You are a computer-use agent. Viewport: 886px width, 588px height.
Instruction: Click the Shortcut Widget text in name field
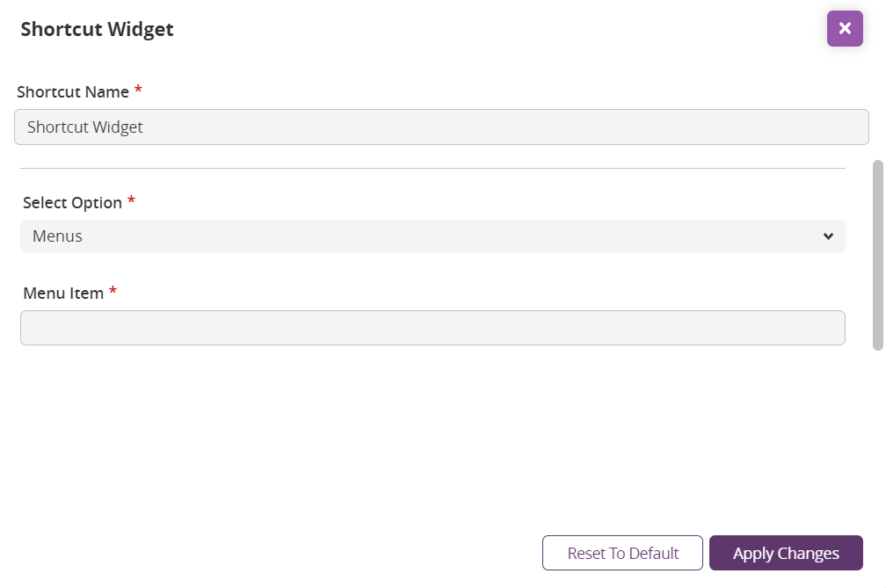(x=85, y=127)
